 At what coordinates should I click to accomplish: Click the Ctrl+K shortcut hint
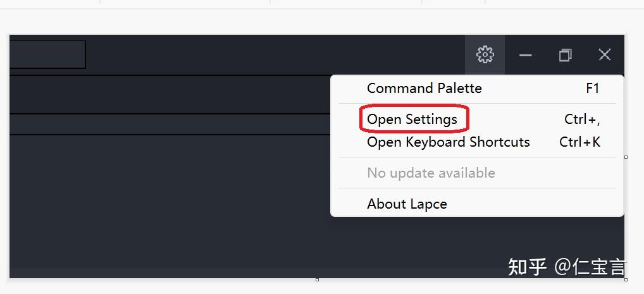coord(579,142)
